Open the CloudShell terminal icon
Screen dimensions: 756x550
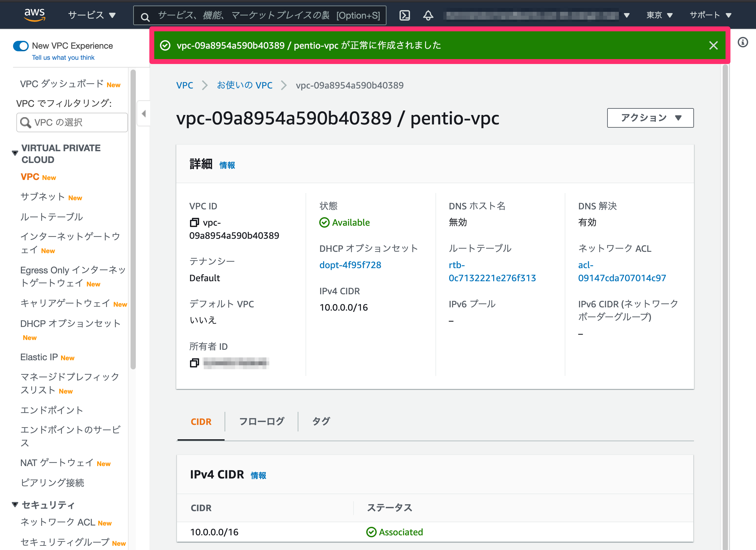click(x=405, y=15)
